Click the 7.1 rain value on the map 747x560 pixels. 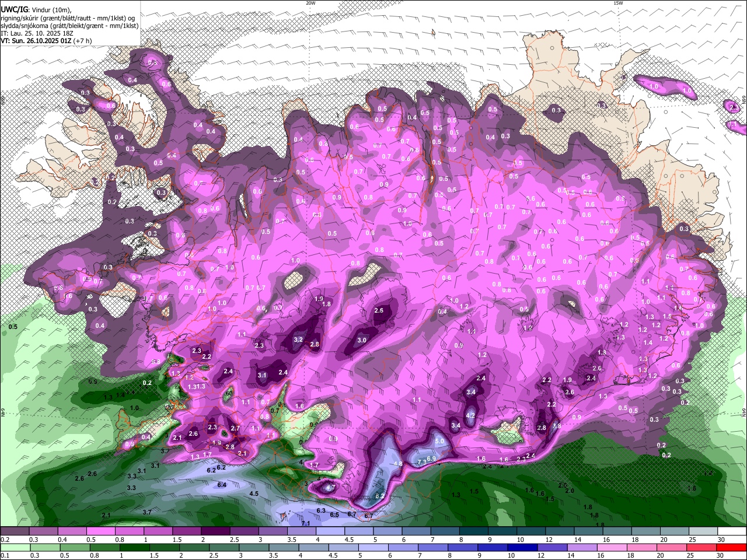(306, 524)
